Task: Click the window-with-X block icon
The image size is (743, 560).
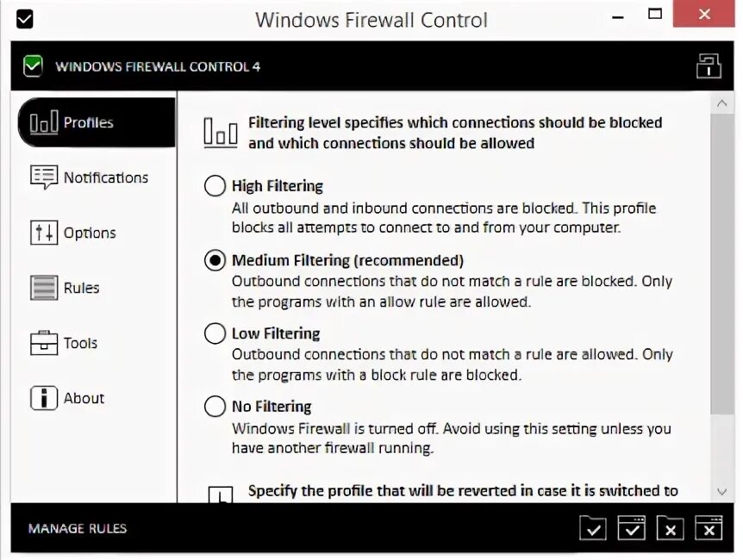Action: (x=709, y=527)
